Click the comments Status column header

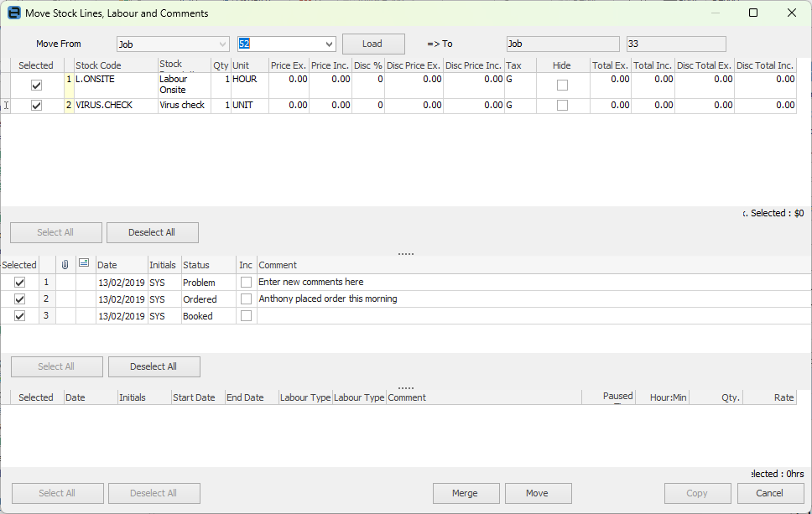coord(209,265)
